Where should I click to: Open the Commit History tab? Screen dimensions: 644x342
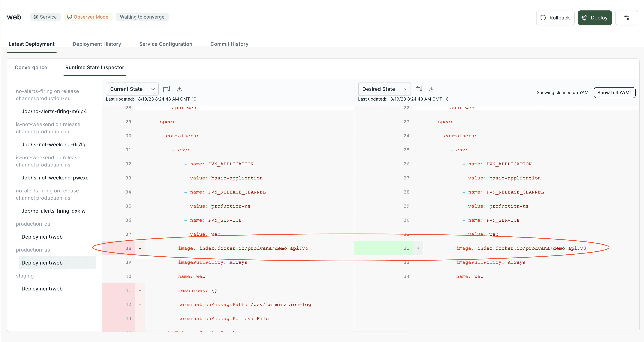[229, 44]
